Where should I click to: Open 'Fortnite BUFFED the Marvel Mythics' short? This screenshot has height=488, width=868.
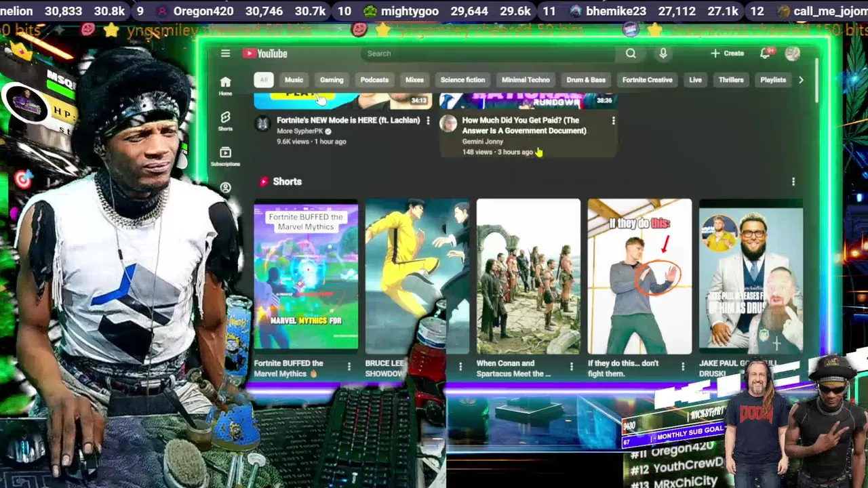(x=306, y=278)
